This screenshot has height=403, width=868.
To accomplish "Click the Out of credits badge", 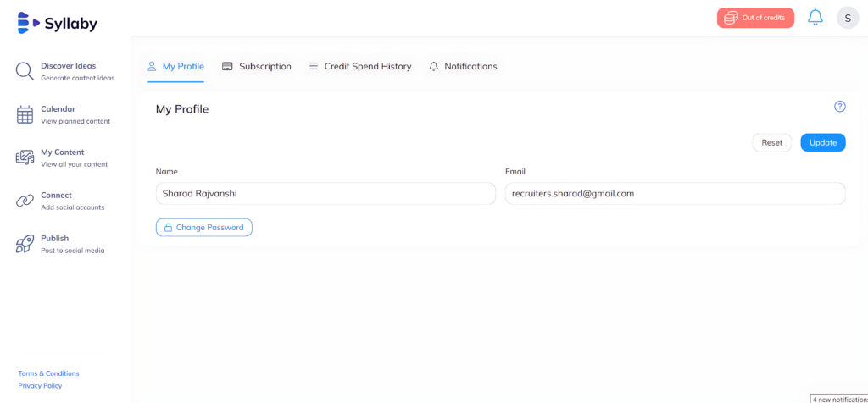I will (x=755, y=18).
